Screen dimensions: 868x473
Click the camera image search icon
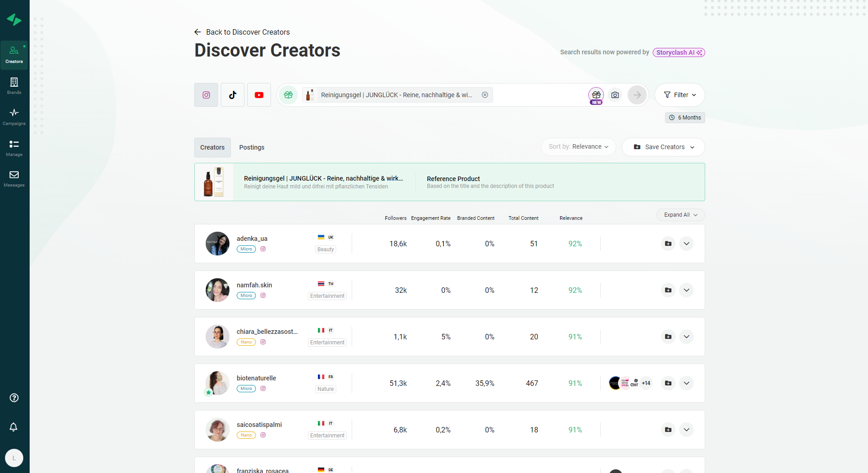pyautogui.click(x=615, y=95)
